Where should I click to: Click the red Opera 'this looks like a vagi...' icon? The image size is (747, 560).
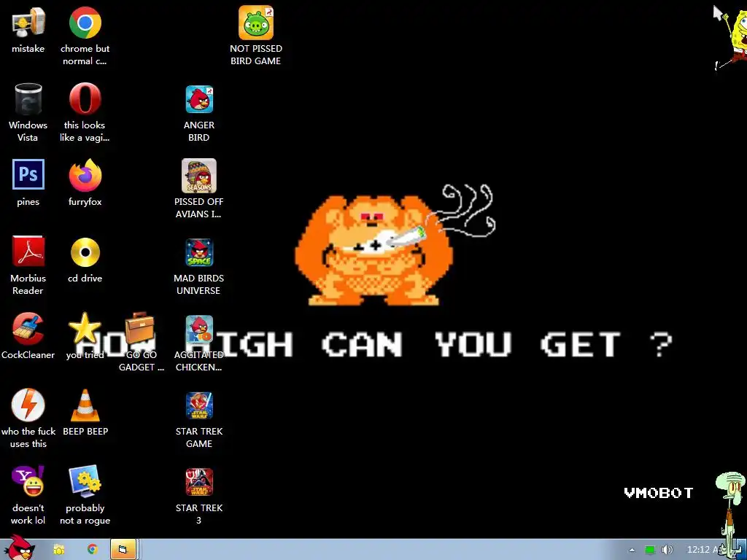[x=85, y=99]
